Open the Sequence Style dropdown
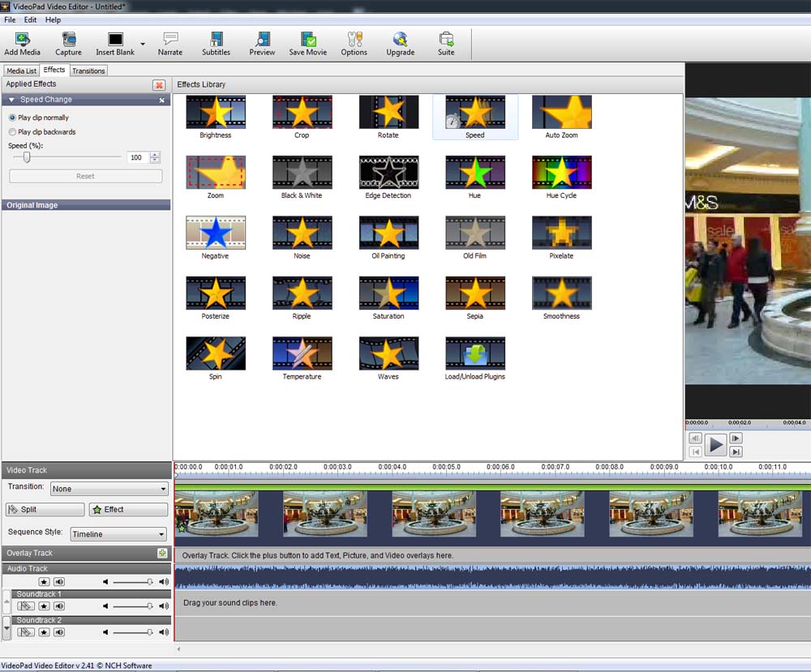Image resolution: width=811 pixels, height=672 pixels. coord(118,534)
